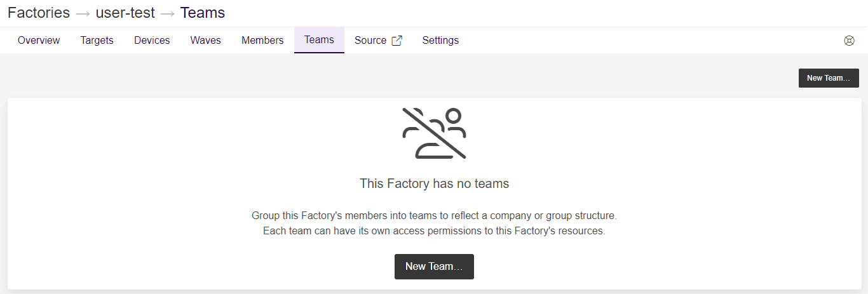Select the active Teams tab
868x294 pixels.
[319, 40]
